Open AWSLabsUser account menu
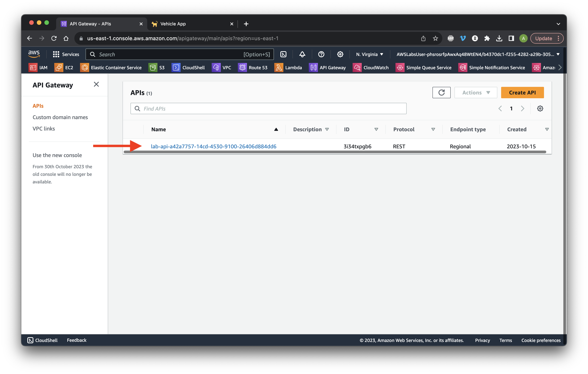The image size is (588, 374). tap(478, 54)
